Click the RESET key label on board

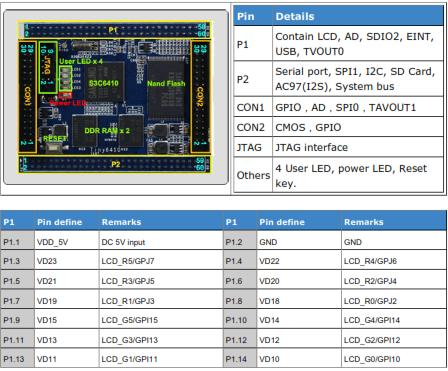tap(55, 138)
